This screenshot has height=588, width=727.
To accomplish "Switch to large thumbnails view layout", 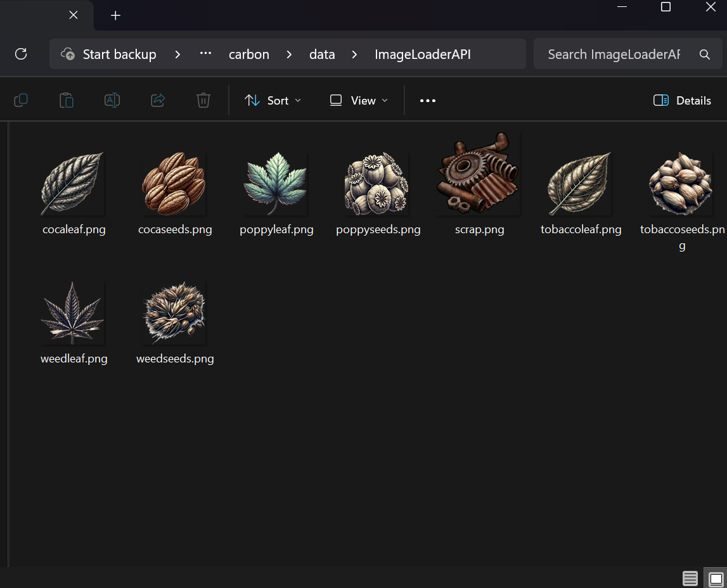I will [x=716, y=578].
